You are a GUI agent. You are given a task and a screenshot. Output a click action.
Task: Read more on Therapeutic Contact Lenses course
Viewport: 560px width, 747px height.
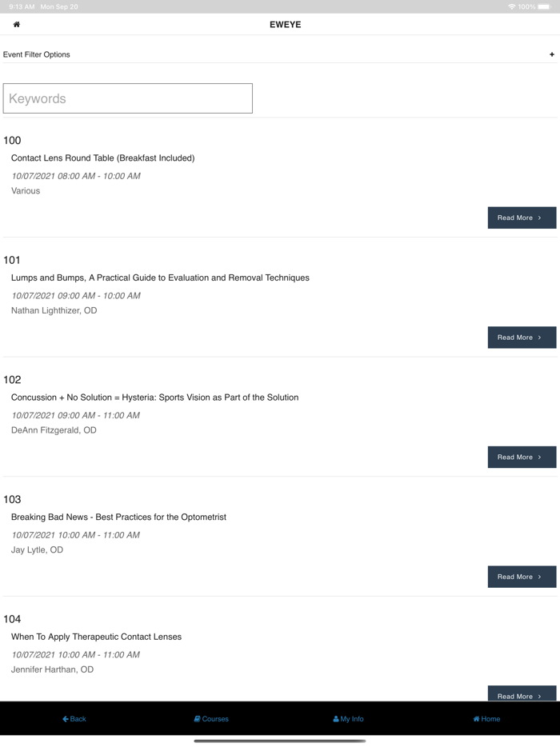522,694
